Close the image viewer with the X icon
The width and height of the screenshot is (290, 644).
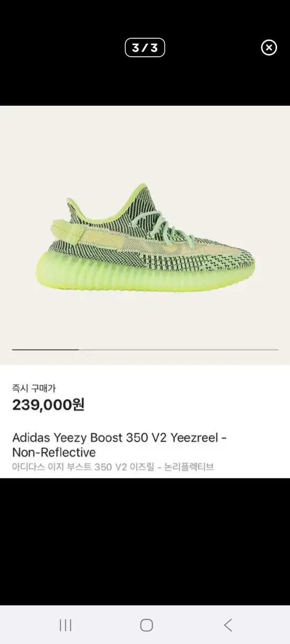pyautogui.click(x=269, y=48)
